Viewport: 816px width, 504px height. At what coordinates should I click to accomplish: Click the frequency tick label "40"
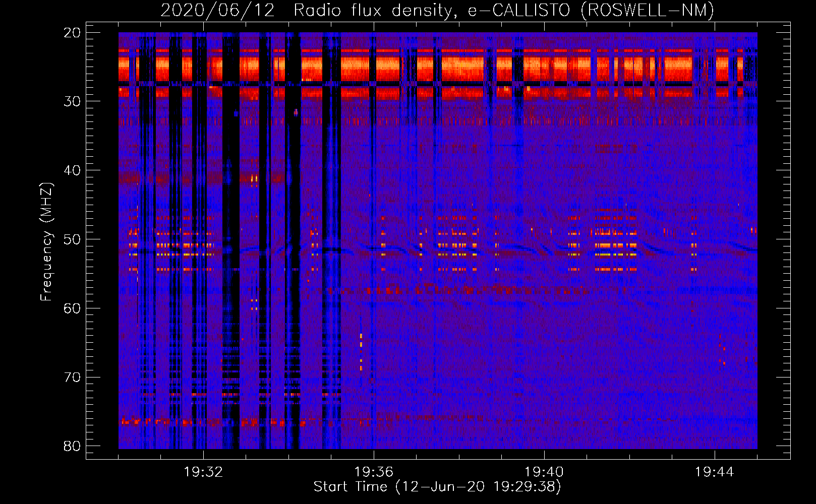coord(72,170)
